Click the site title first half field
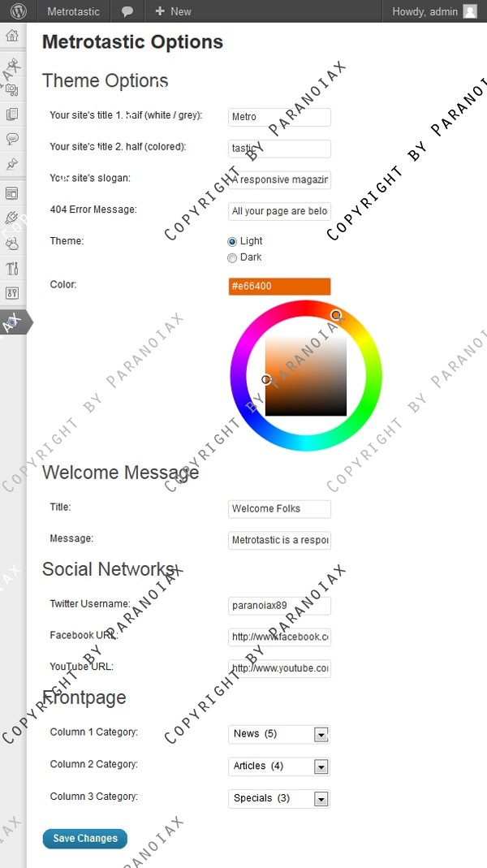Viewport: 487px width, 868px height. [x=279, y=117]
